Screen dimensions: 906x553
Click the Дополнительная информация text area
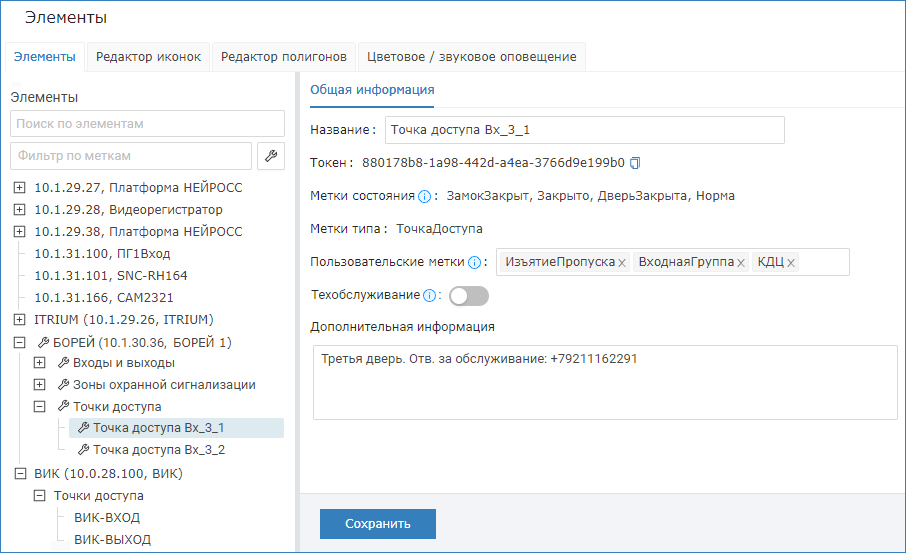tap(605, 383)
